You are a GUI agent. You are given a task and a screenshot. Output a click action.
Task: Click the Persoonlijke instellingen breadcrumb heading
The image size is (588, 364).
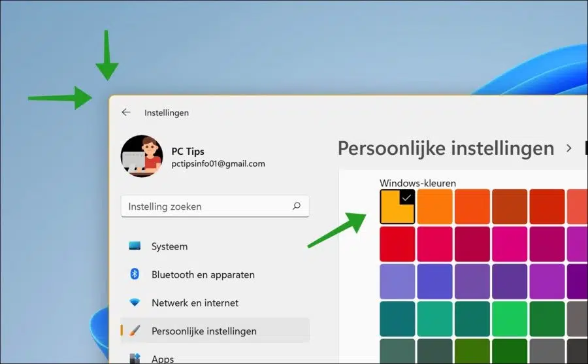click(446, 148)
